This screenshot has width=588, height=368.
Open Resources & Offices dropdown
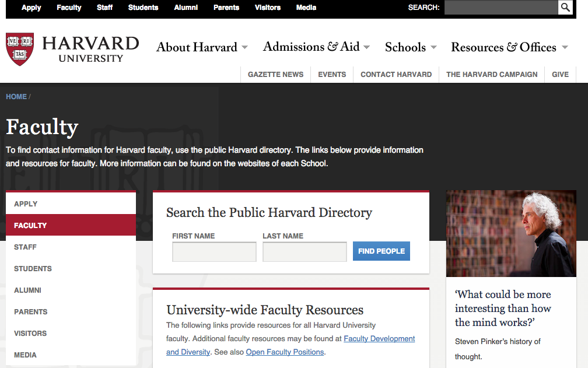pyautogui.click(x=509, y=47)
